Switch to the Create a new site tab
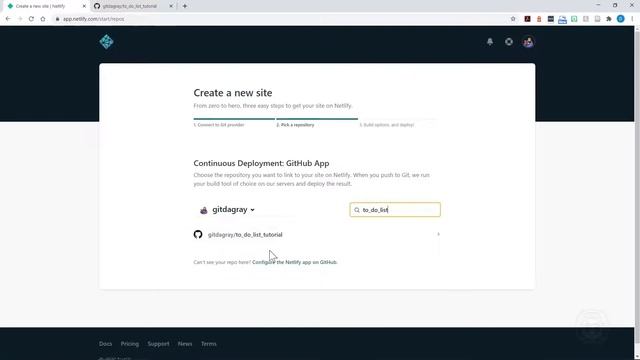Viewport: 640px width, 360px height. pos(40,6)
